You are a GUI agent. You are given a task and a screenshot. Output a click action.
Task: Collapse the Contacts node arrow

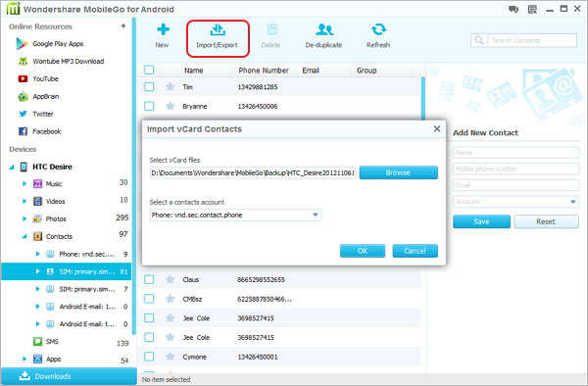(24, 236)
